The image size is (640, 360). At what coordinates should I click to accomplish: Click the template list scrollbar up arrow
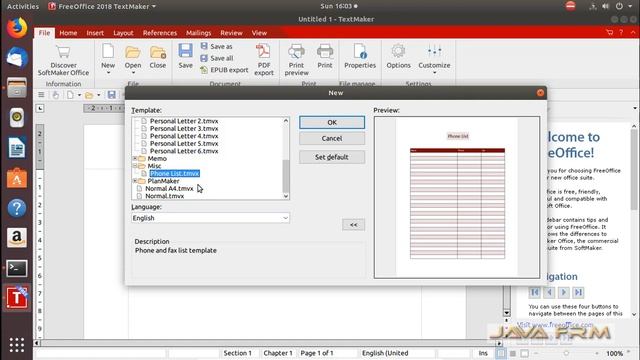click(x=286, y=121)
